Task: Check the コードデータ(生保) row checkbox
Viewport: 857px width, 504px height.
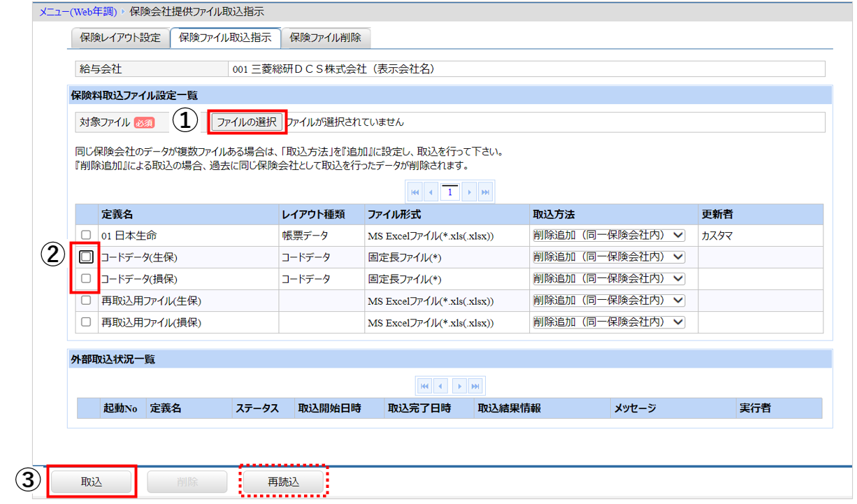Action: point(86,257)
